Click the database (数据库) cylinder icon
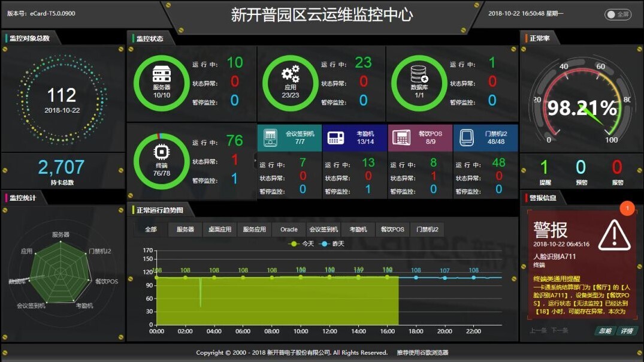This screenshot has width=644, height=362. pos(419,74)
